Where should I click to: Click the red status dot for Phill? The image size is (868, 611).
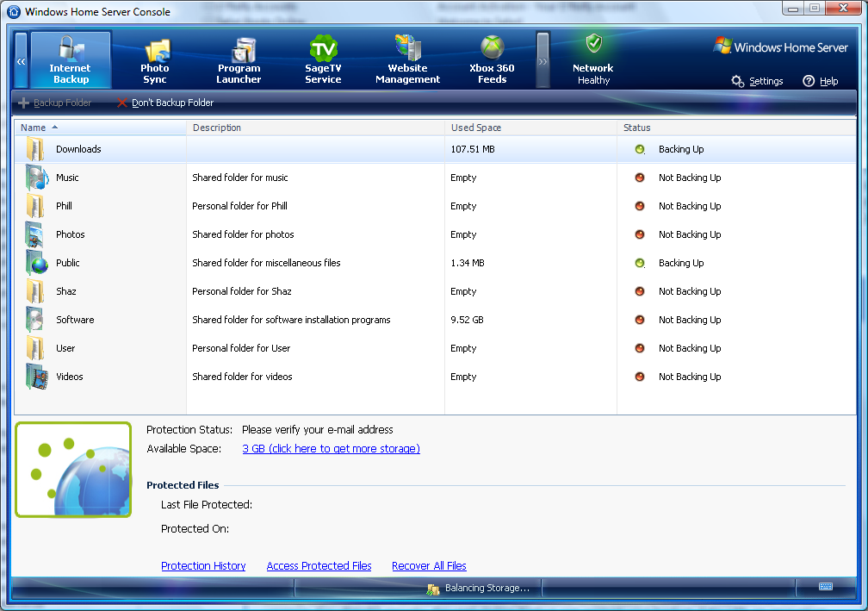pyautogui.click(x=640, y=206)
